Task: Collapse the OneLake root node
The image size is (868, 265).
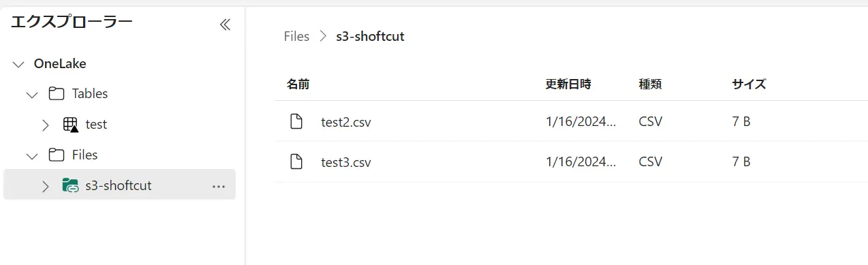Action: (x=18, y=64)
